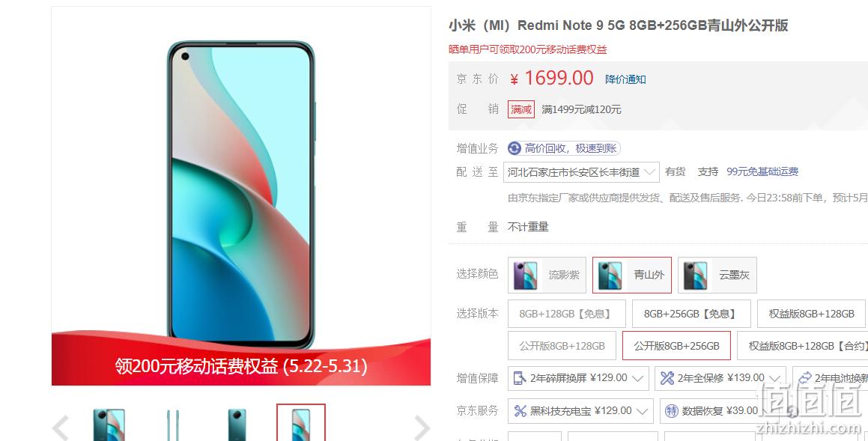
Task: Open the 99元免基础运费 link
Action: point(762,171)
